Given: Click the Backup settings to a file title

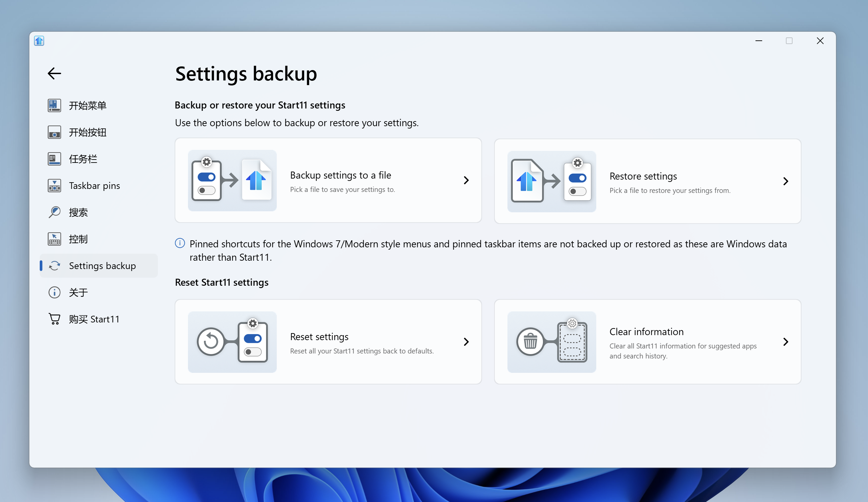Looking at the screenshot, I should tap(340, 175).
